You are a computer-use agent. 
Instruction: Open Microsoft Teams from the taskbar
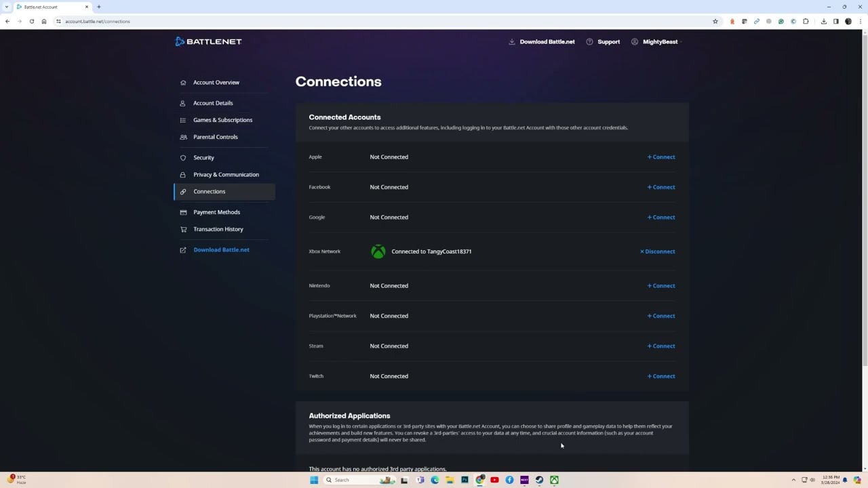point(420,480)
